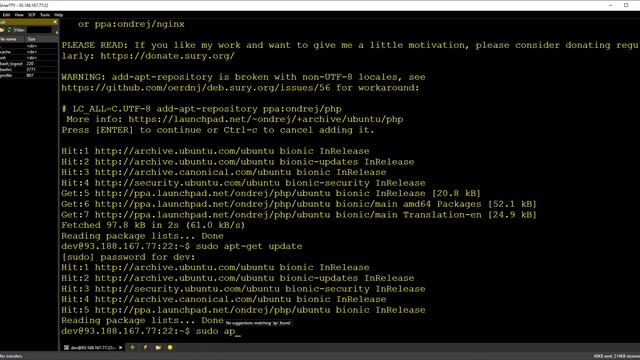Viewport: 640px width, 360px height.
Task: Click the 'No suggestions matching' tooltip
Action: tap(258, 323)
